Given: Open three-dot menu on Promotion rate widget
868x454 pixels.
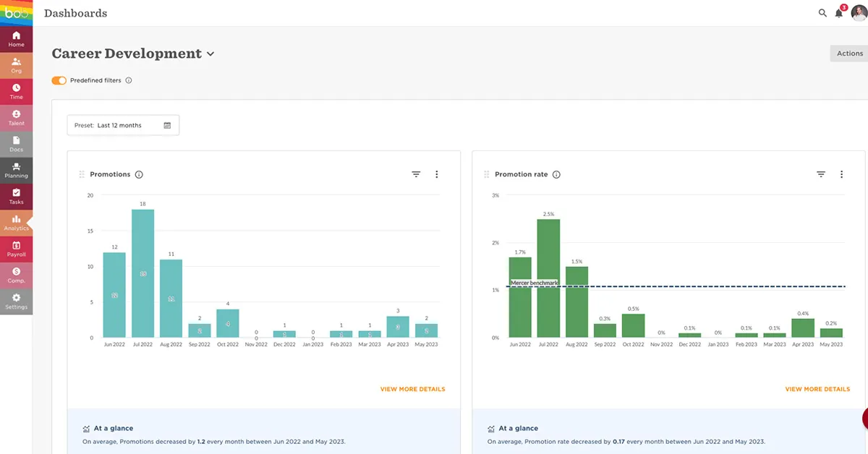Looking at the screenshot, I should 841,174.
